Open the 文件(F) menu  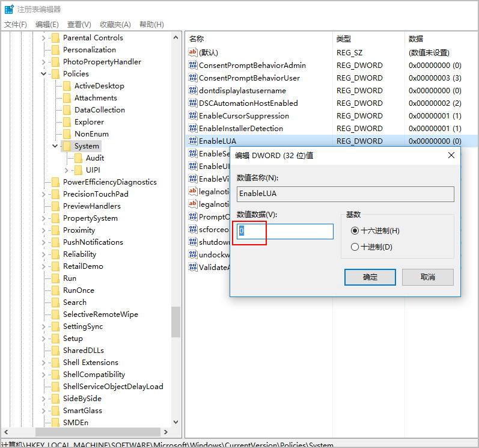click(16, 25)
